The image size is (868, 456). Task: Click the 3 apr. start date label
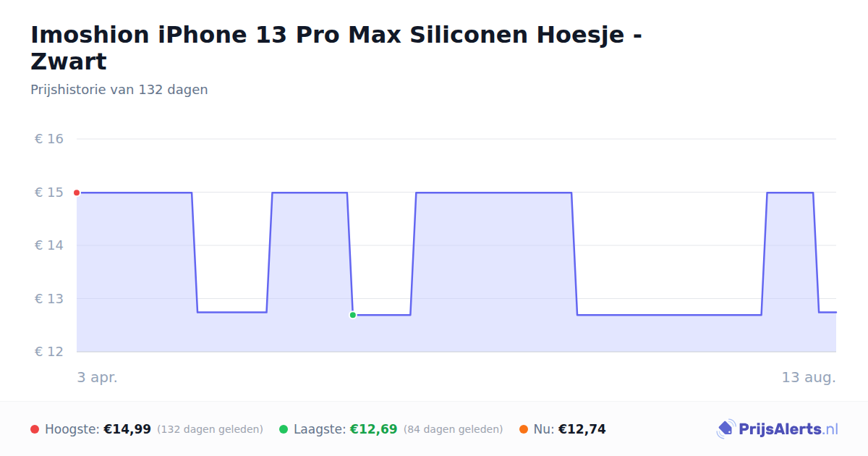[x=98, y=378]
